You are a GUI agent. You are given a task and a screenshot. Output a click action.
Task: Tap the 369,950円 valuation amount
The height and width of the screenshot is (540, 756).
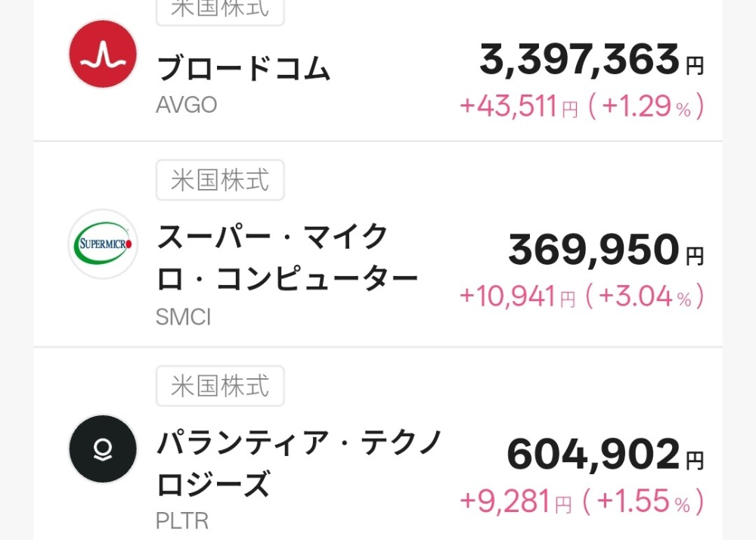click(x=606, y=250)
